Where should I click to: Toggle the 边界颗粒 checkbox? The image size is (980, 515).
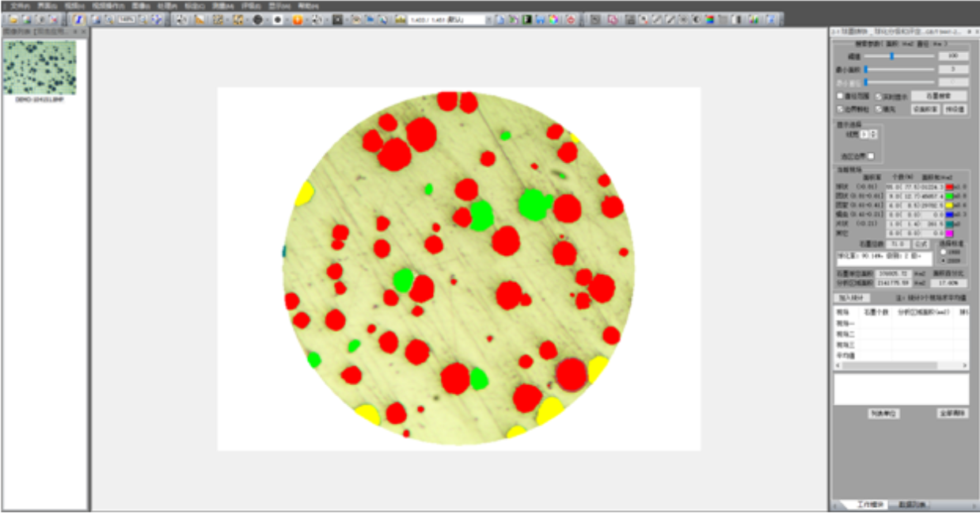[841, 109]
